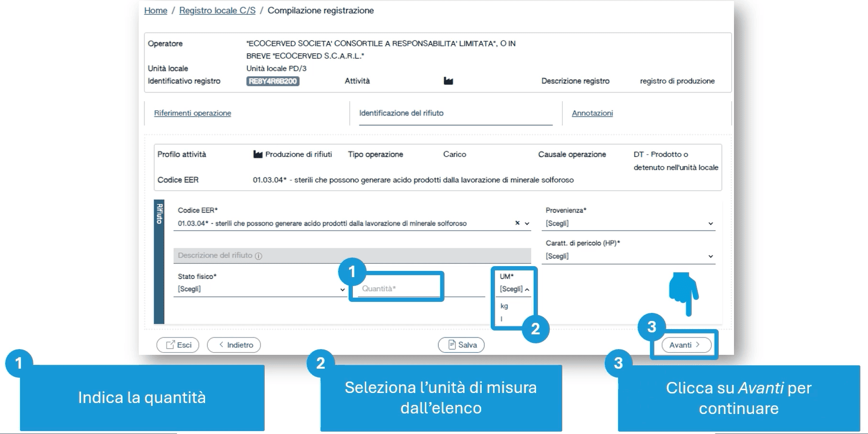
Task: Open Registro locale C/S breadcrumb link
Action: tap(217, 10)
